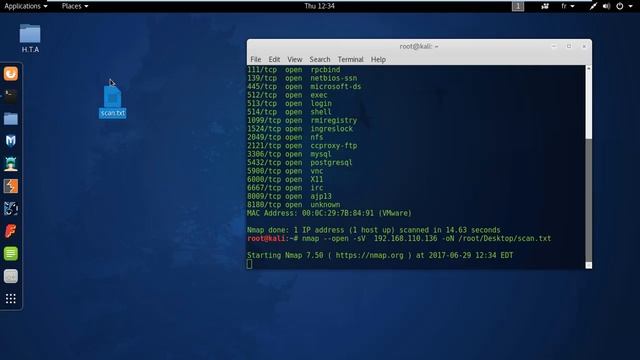Click the 3306/tcp open mysql line
The image size is (640, 360).
(x=289, y=154)
